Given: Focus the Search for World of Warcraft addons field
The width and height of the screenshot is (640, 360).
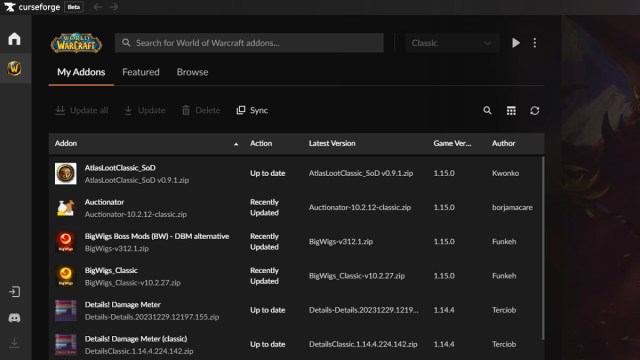Looking at the screenshot, I should pos(249,43).
